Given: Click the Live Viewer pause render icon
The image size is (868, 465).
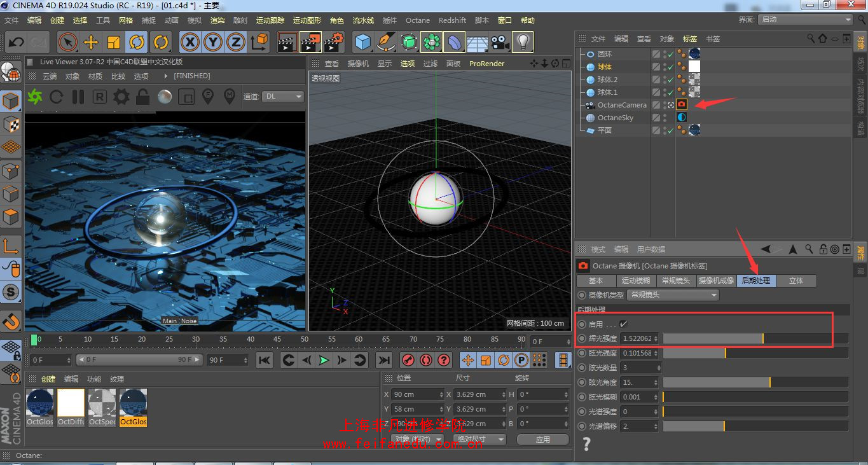Looking at the screenshot, I should 78,97.
